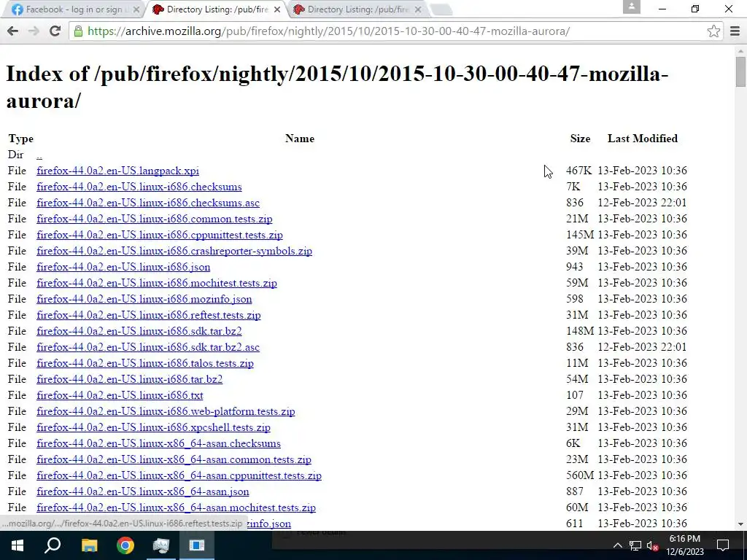Open Google Chrome taskbar icon
Screen dimensions: 747x560
(125, 545)
